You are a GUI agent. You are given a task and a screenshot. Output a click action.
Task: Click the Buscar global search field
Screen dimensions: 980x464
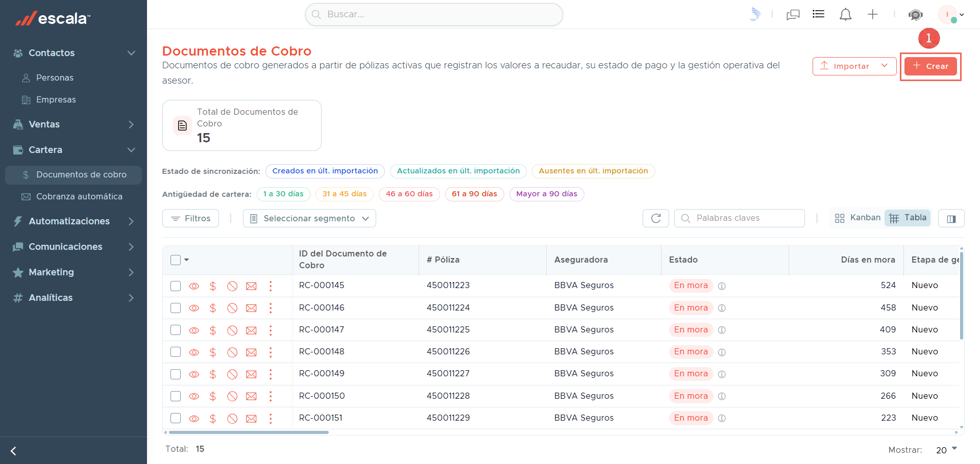coord(434,14)
